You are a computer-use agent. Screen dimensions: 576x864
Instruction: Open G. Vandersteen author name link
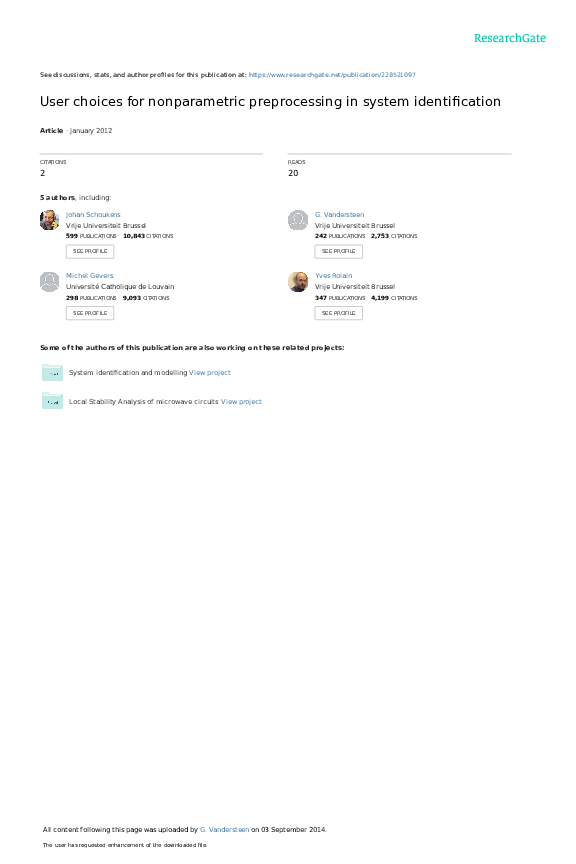coord(340,214)
